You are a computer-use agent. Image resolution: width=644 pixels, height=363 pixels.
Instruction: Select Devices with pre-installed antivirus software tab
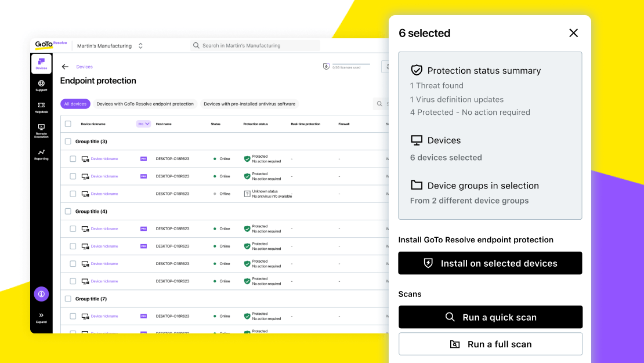(249, 103)
